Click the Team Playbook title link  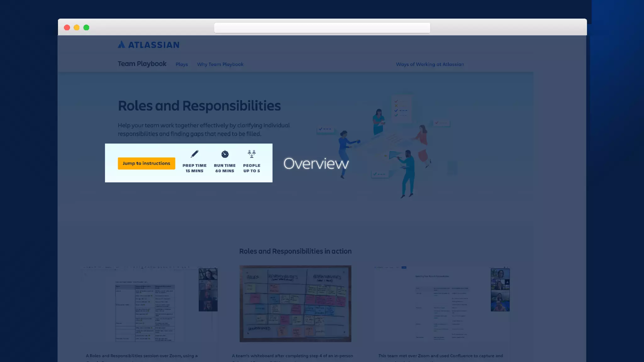pos(142,64)
